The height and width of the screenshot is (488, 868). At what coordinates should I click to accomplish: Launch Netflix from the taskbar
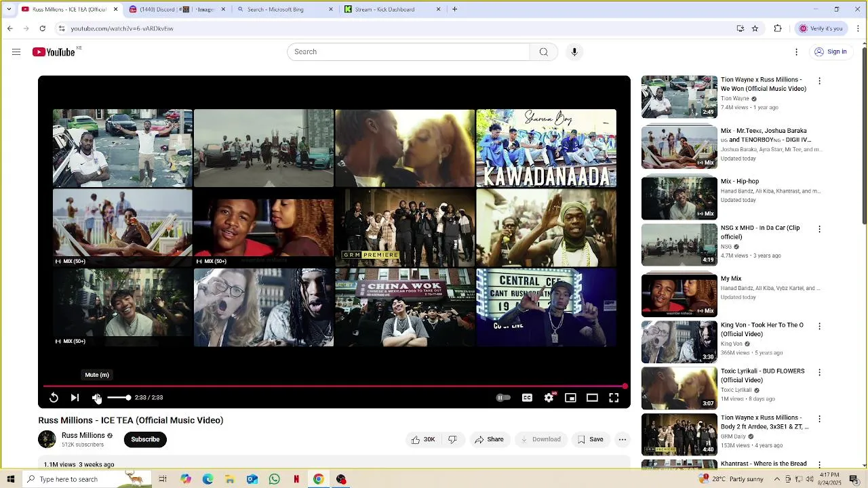[296, 479]
